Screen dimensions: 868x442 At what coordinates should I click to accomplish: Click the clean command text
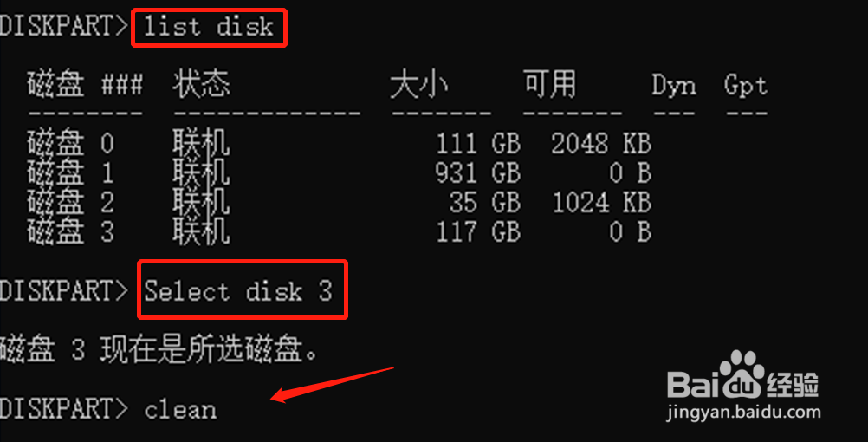point(180,410)
